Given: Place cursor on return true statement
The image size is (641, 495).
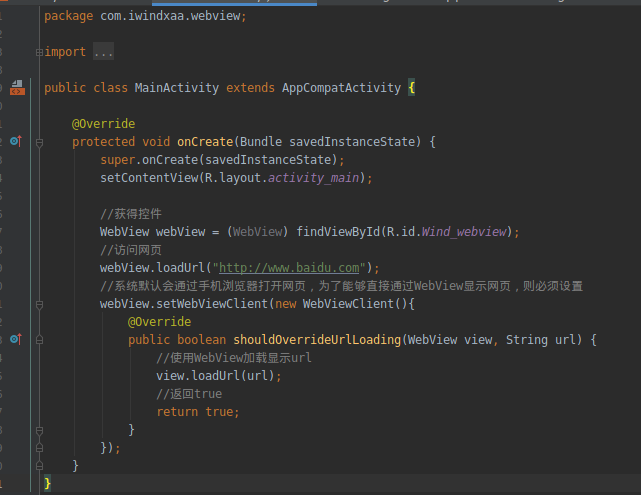Looking at the screenshot, I should [x=198, y=412].
